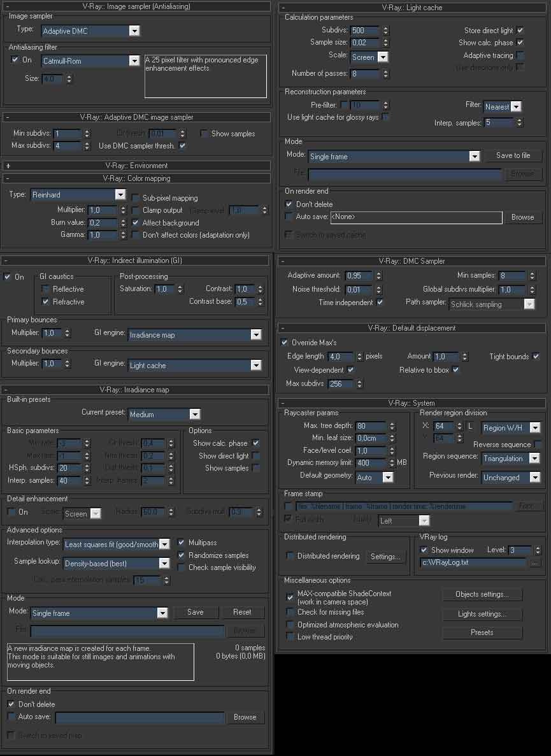Click Browse next to Light cache Auto save
The image size is (551, 756).
[x=522, y=217]
